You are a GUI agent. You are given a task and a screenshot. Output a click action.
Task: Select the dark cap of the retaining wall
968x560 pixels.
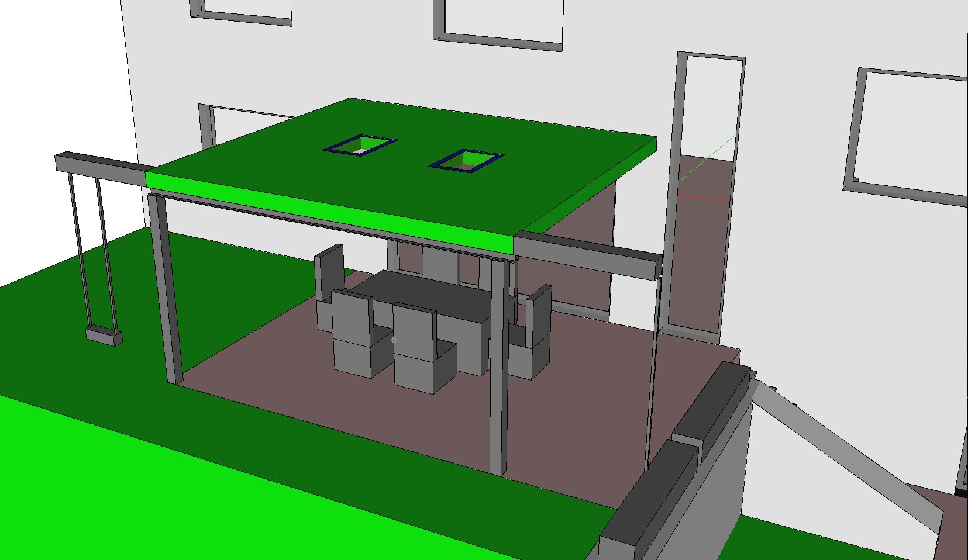(643, 497)
